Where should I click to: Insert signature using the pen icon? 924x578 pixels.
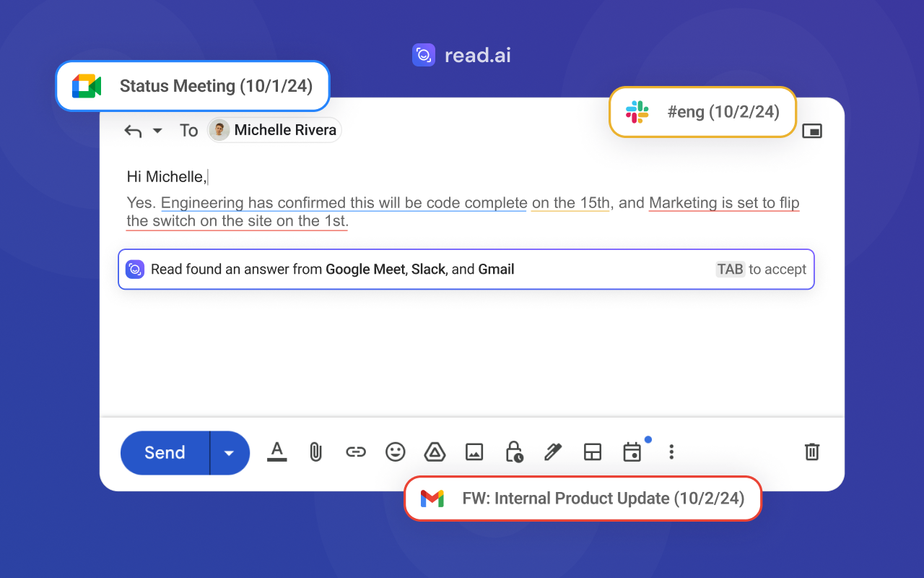(x=553, y=452)
